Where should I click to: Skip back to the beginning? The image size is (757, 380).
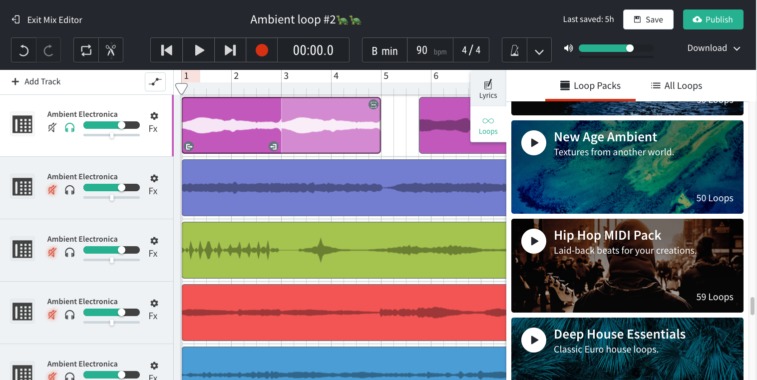tap(167, 50)
